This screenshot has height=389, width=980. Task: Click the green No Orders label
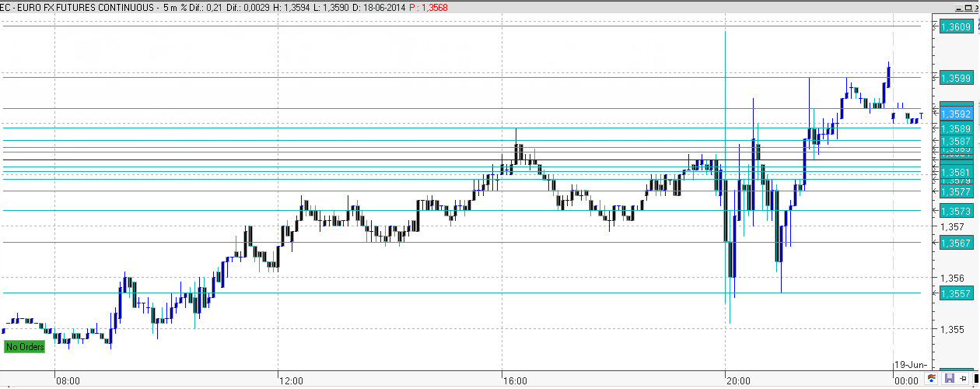point(25,347)
